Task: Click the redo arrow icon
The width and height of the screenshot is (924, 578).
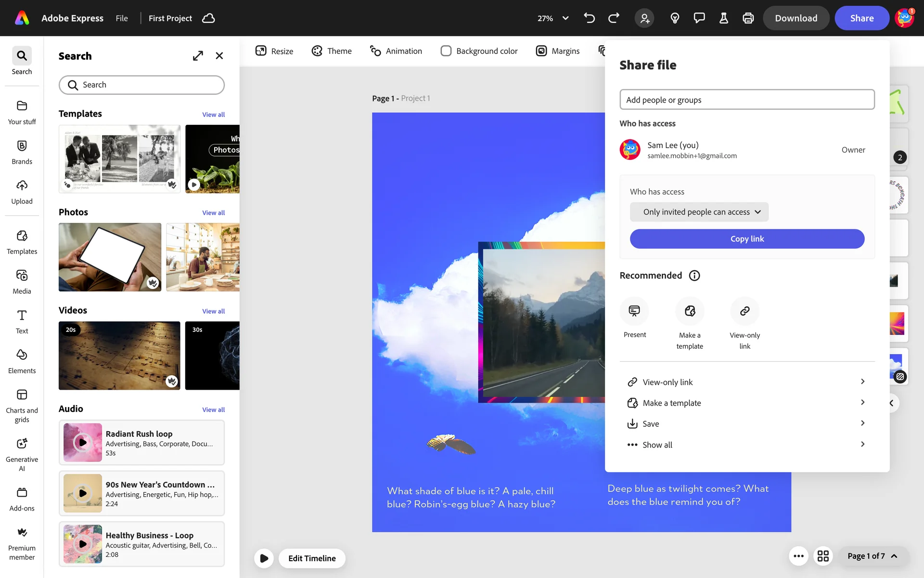Action: tap(614, 18)
